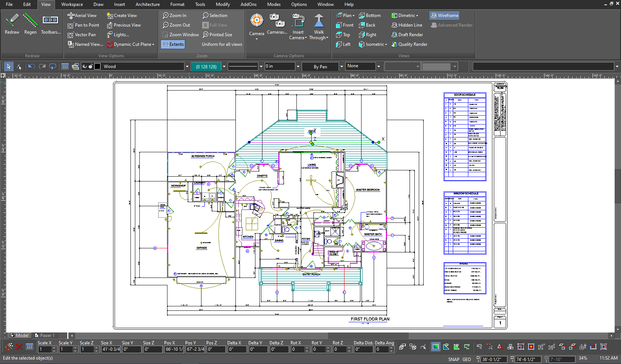621x364 pixels.
Task: Open the By Pen dropdown
Action: point(341,67)
